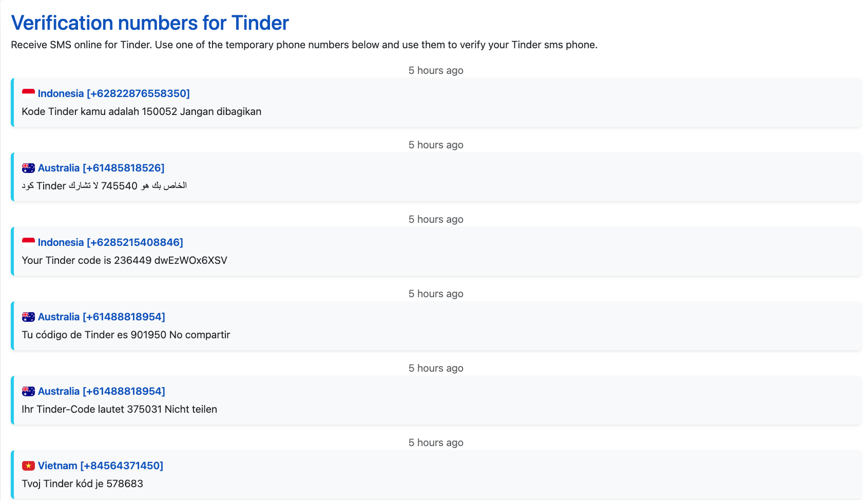Open the Indonesia [+6285215408846] number link
Image resolution: width=868 pixels, height=500 pixels.
point(110,242)
